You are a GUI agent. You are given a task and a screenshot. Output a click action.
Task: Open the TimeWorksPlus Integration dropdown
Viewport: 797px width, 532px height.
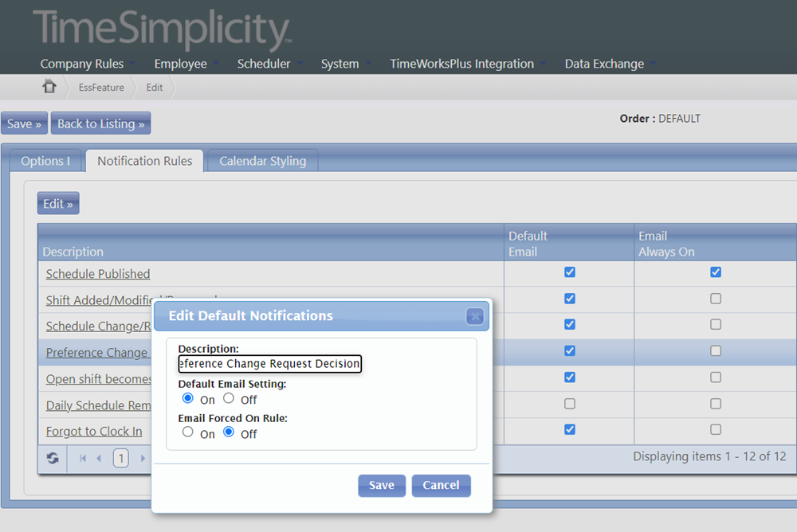point(461,64)
